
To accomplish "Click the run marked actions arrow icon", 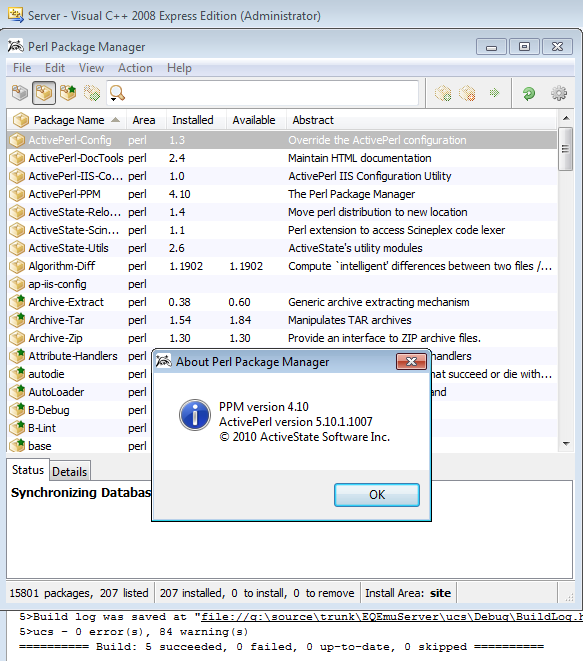I will click(x=494, y=92).
